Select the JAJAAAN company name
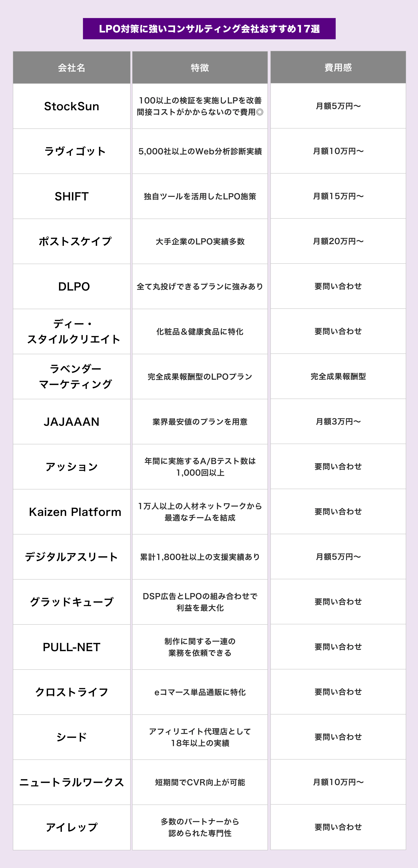Screen dimensions: 418x868 pyautogui.click(x=71, y=422)
